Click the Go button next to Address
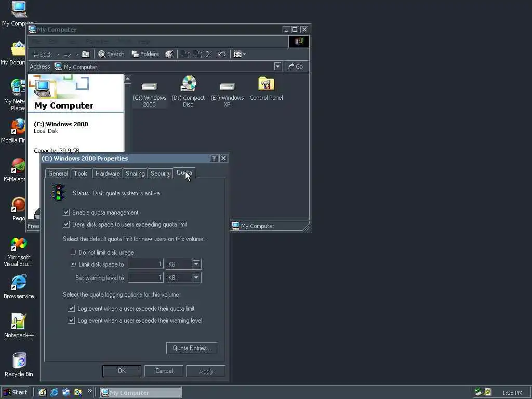This screenshot has width=532, height=399. 296,66
